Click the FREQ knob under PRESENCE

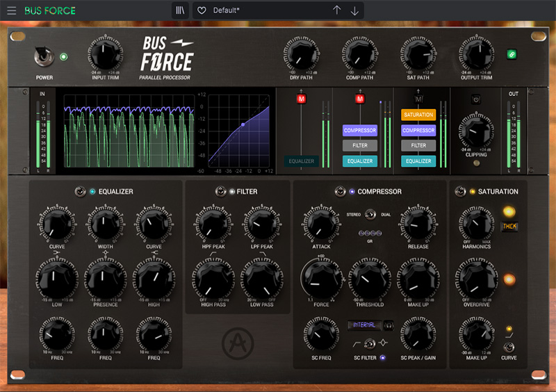(106, 334)
